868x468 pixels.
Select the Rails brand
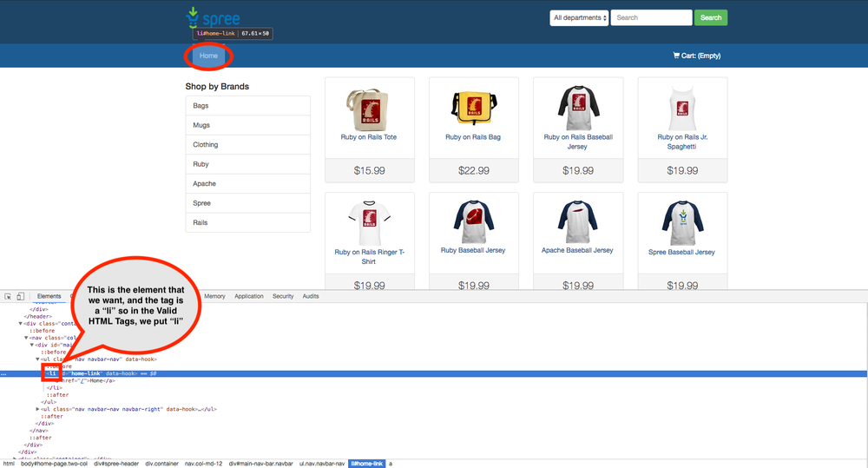coord(248,222)
